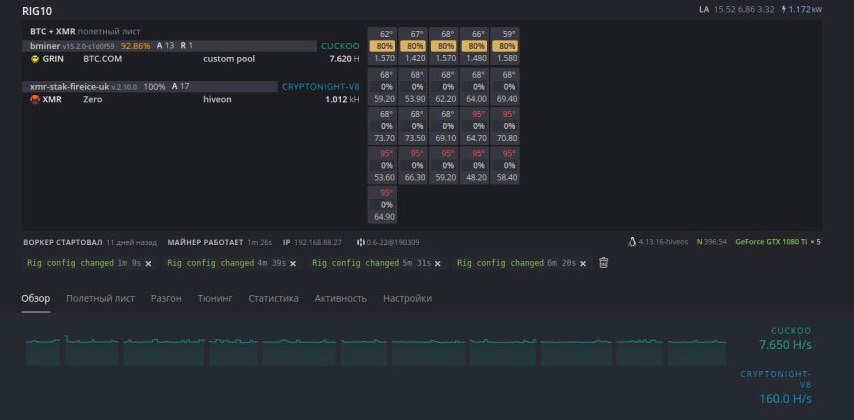Click the 396.54 driver version text
This screenshot has height=420, width=854.
coord(715,242)
